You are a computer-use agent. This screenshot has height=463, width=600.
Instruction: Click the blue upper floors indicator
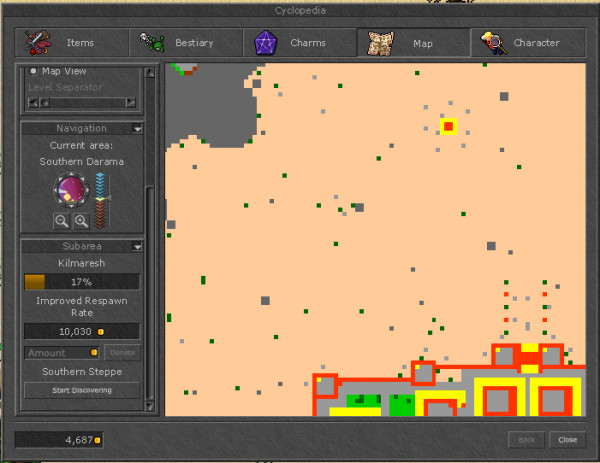(x=100, y=184)
